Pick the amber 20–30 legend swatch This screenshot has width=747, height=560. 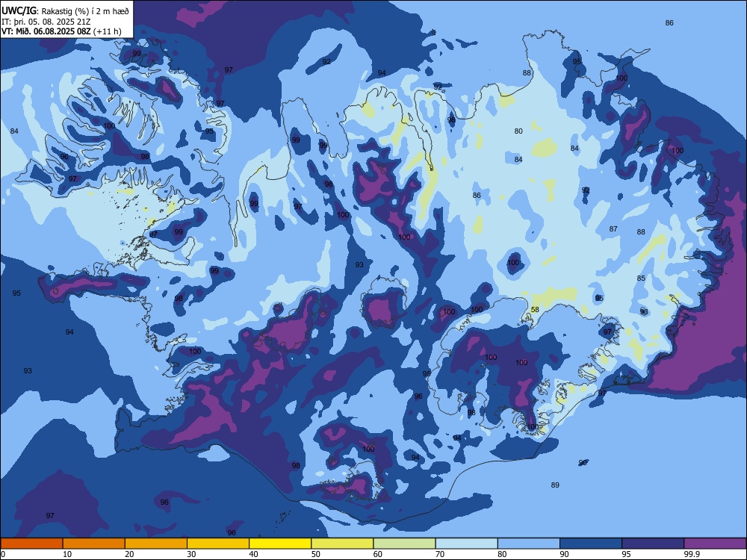point(156,544)
